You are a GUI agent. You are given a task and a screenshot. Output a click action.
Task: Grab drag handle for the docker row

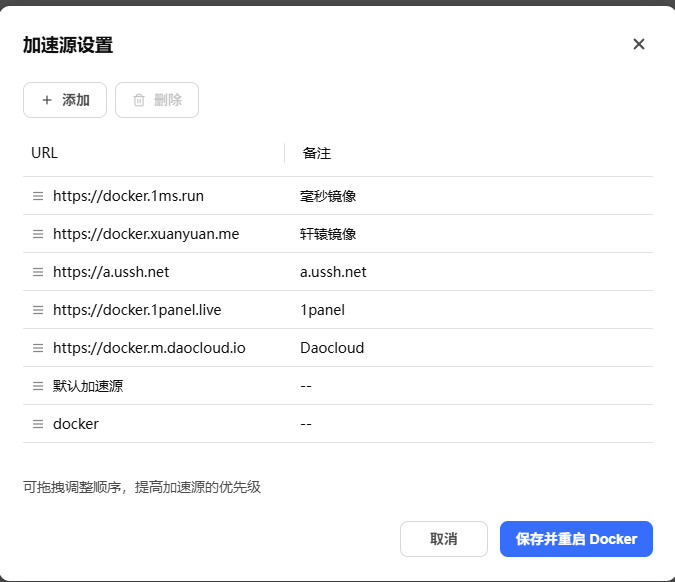[x=38, y=424]
